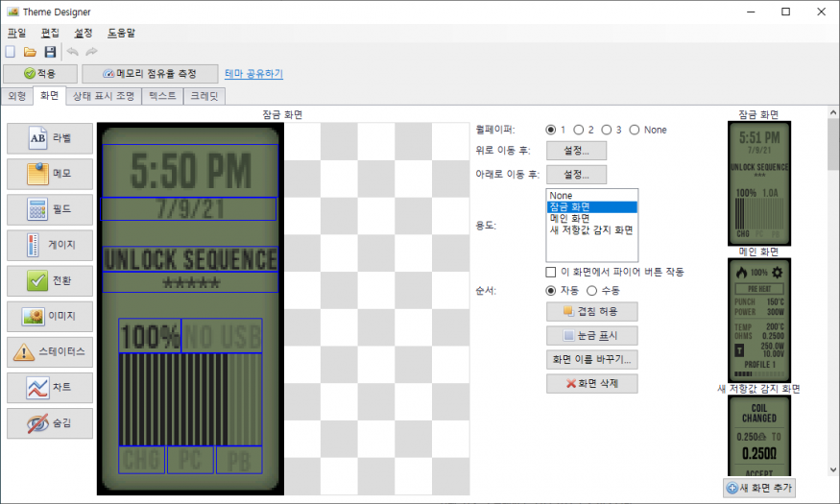Select wallpaper option None

[x=635, y=130]
